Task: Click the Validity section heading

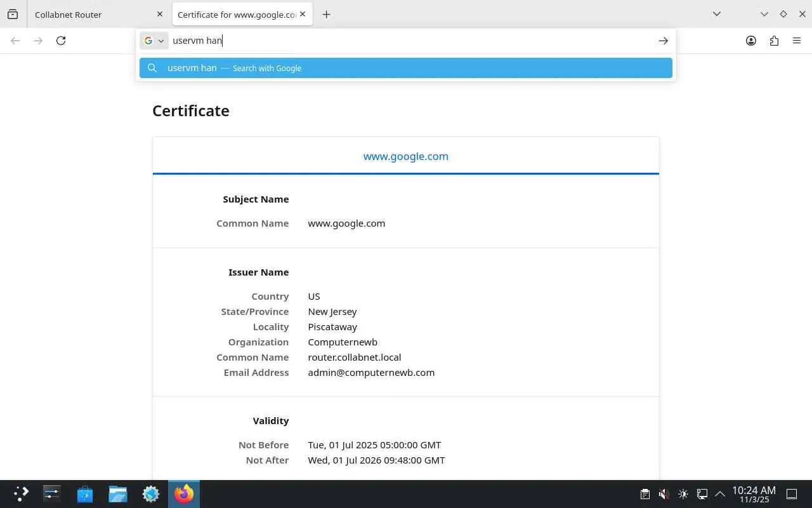Action: coord(271,420)
